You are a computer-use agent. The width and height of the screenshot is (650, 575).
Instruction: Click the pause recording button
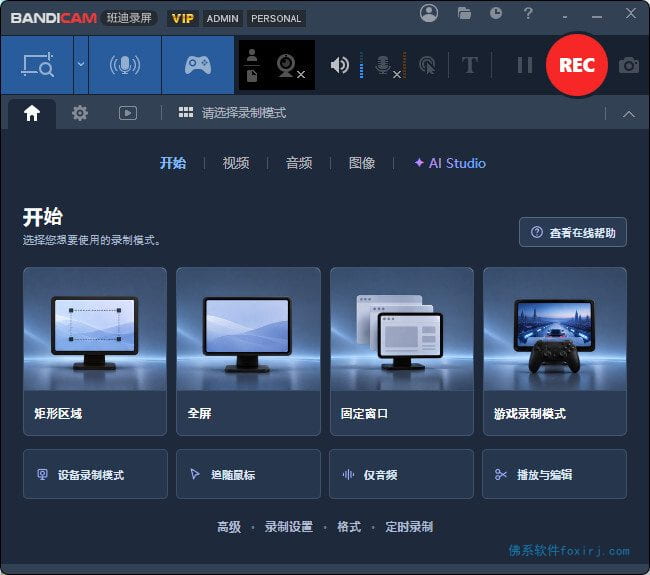coord(524,66)
